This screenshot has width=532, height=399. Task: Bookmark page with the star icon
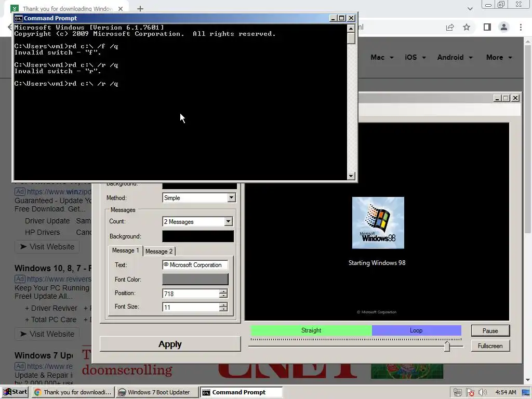click(467, 27)
